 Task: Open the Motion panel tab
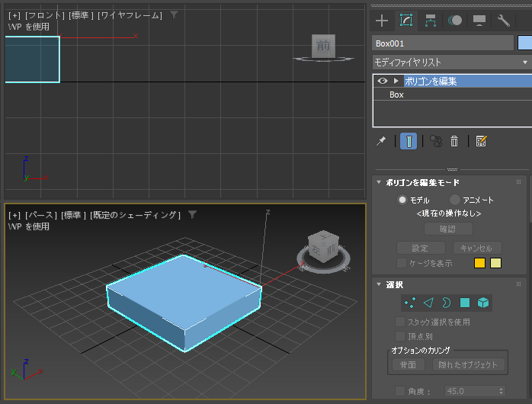point(455,21)
